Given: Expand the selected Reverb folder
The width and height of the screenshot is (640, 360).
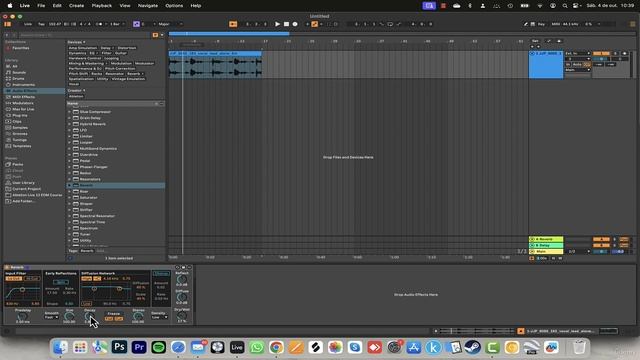Looking at the screenshot, I should coord(69,185).
